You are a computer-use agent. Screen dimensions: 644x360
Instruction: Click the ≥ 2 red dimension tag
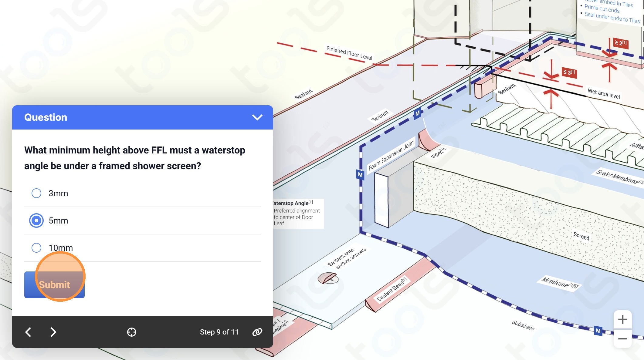tap(620, 43)
